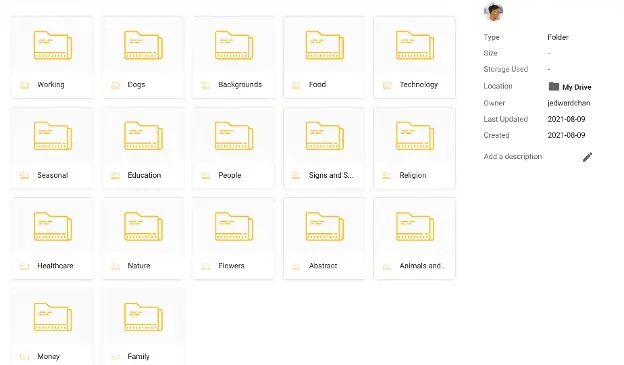The width and height of the screenshot is (624, 365).
Task: Open the Working folder icon
Action: tap(53, 45)
